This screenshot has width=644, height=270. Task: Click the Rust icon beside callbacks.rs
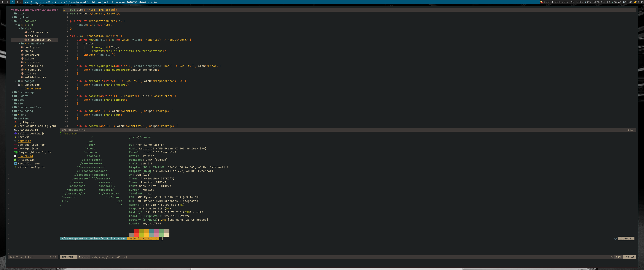point(26,32)
